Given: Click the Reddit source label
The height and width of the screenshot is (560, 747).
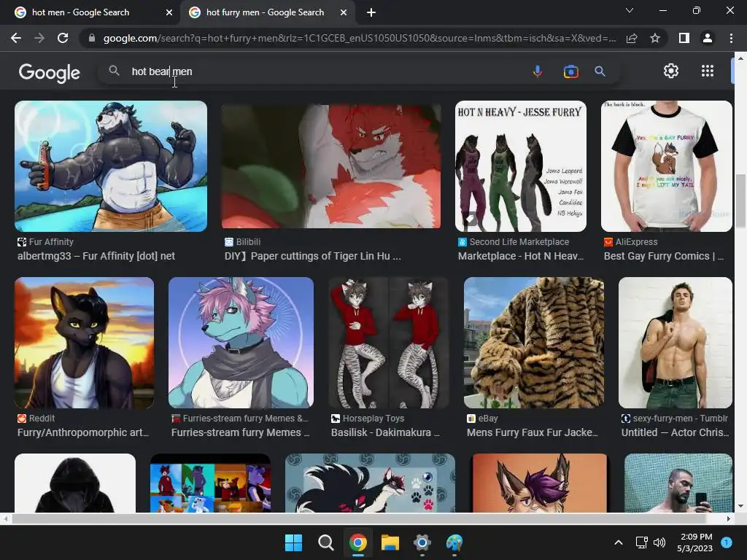Looking at the screenshot, I should point(42,419).
